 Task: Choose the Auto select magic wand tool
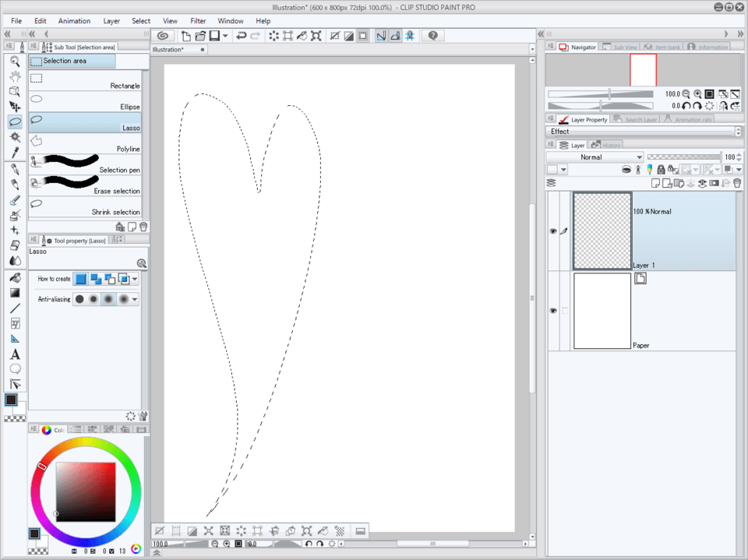15,137
